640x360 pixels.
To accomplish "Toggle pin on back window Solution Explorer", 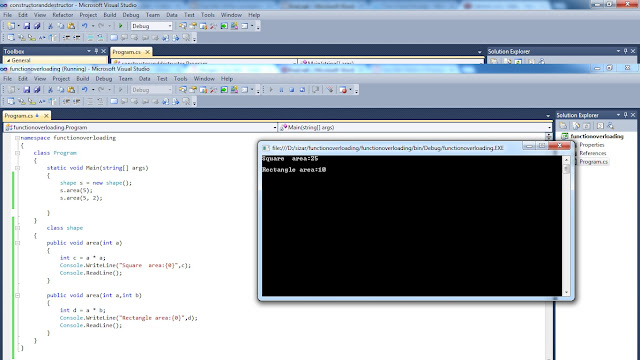I will point(625,51).
